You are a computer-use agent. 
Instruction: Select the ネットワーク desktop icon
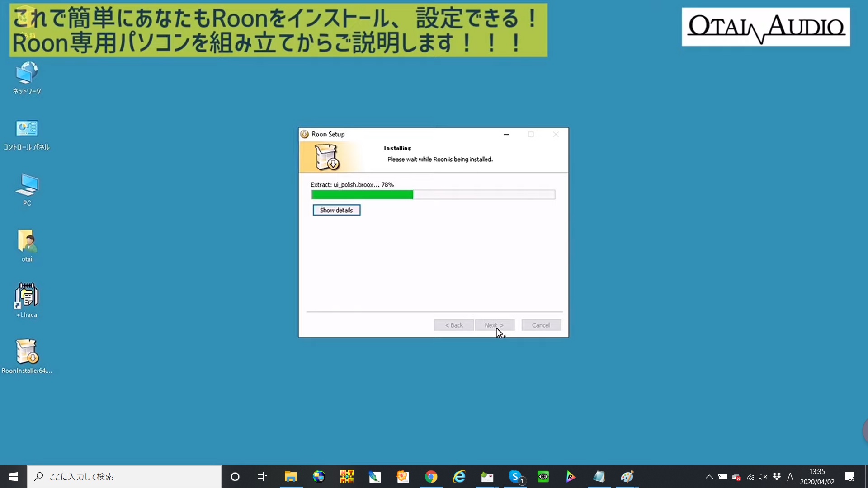(x=27, y=78)
